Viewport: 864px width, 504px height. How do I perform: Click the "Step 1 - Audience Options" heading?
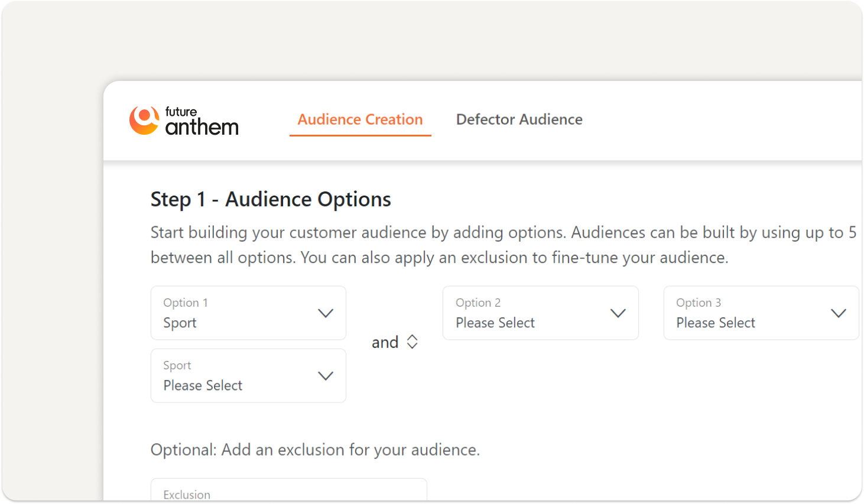tap(271, 199)
